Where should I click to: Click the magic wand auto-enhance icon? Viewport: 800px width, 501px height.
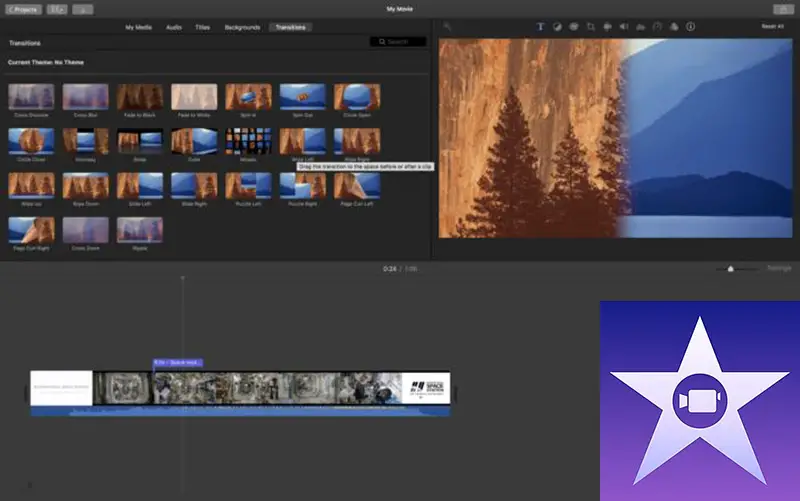[x=447, y=27]
